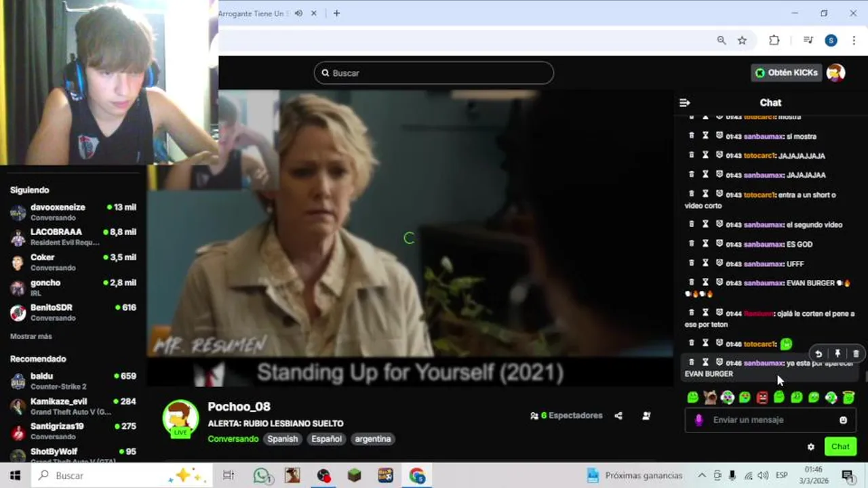The image size is (868, 488).
Task: Delete the hovered message with the toolbar trash icon
Action: pyautogui.click(x=856, y=354)
